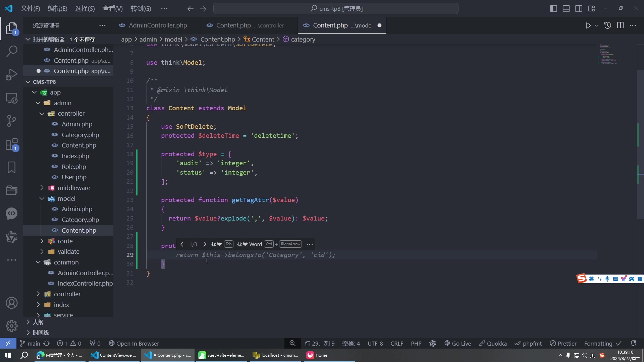
Task: Click the editor vertical scrollbar
Action: coord(640,144)
